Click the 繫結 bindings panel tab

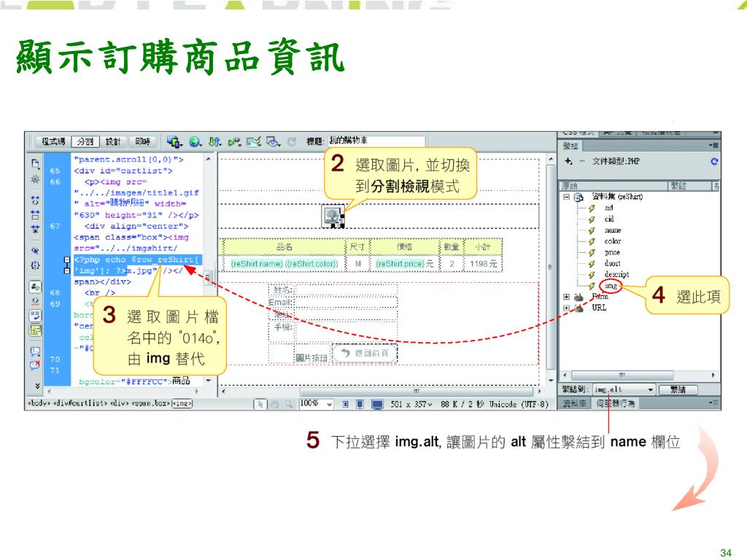pos(570,146)
